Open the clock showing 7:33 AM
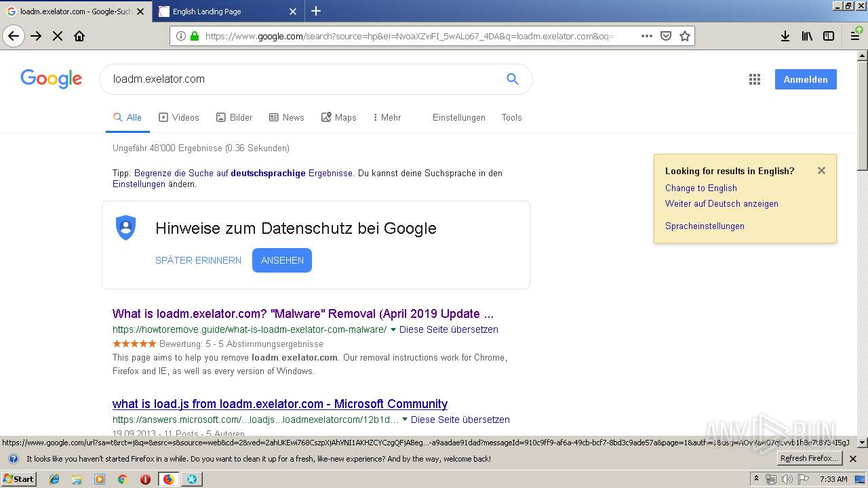Screen dimensions: 868x488 click(833, 479)
